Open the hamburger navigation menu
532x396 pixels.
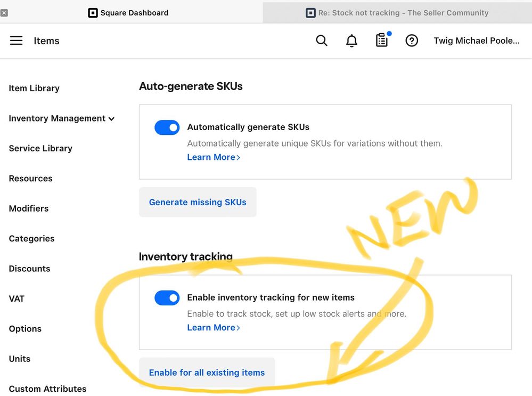coord(17,41)
